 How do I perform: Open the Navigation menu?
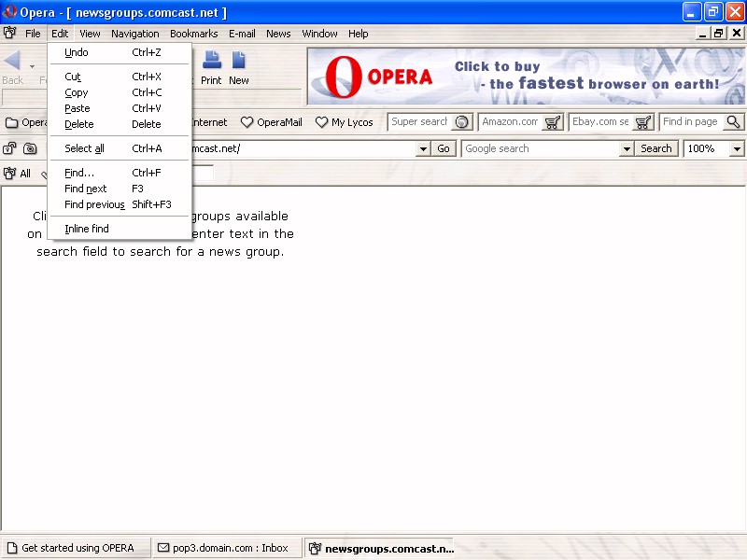(x=135, y=34)
